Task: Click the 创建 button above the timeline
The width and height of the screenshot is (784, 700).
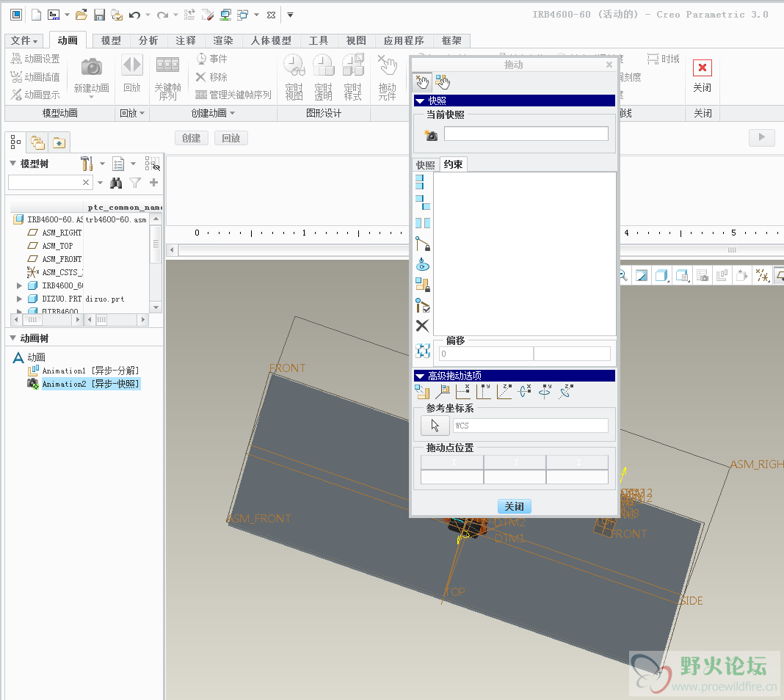Action: click(x=191, y=139)
